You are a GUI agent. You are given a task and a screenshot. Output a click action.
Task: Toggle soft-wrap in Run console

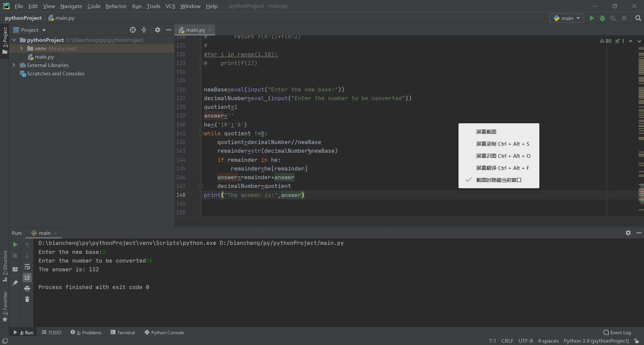27,267
